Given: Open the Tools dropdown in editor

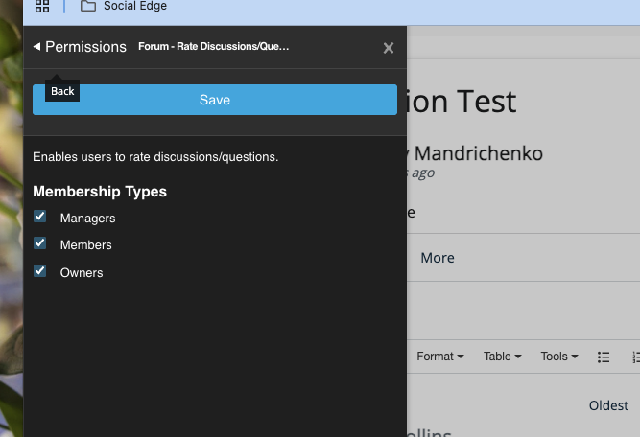Looking at the screenshot, I should click(x=559, y=357).
